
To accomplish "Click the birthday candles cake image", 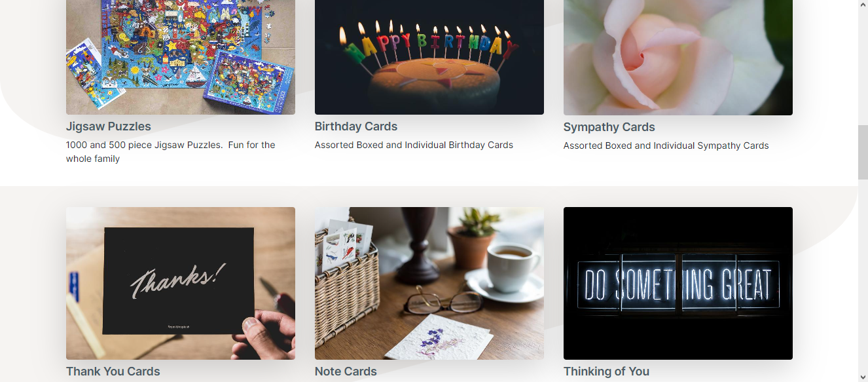I will pyautogui.click(x=429, y=57).
